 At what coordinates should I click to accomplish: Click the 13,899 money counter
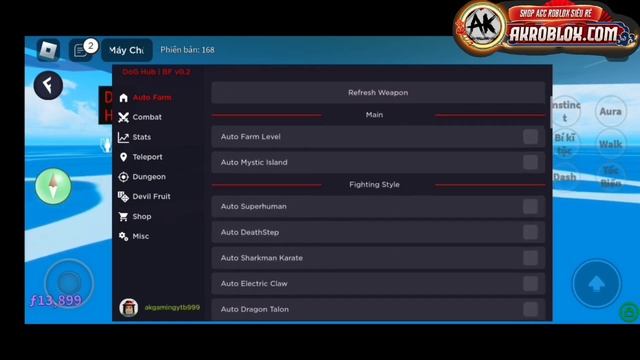click(x=56, y=300)
